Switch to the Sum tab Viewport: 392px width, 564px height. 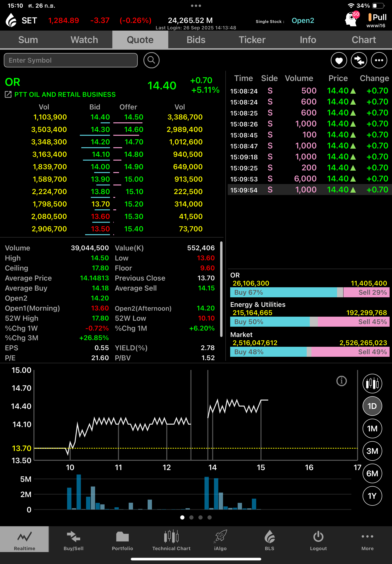(x=28, y=40)
